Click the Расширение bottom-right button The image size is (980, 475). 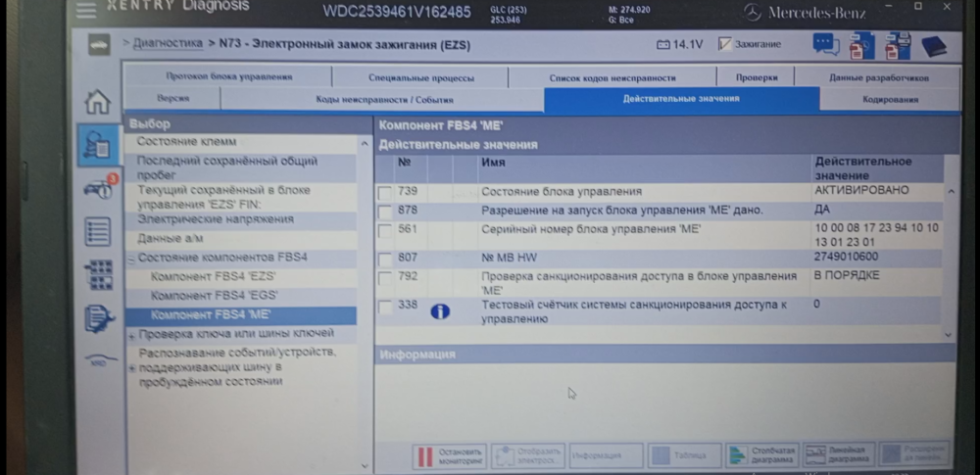click(914, 454)
